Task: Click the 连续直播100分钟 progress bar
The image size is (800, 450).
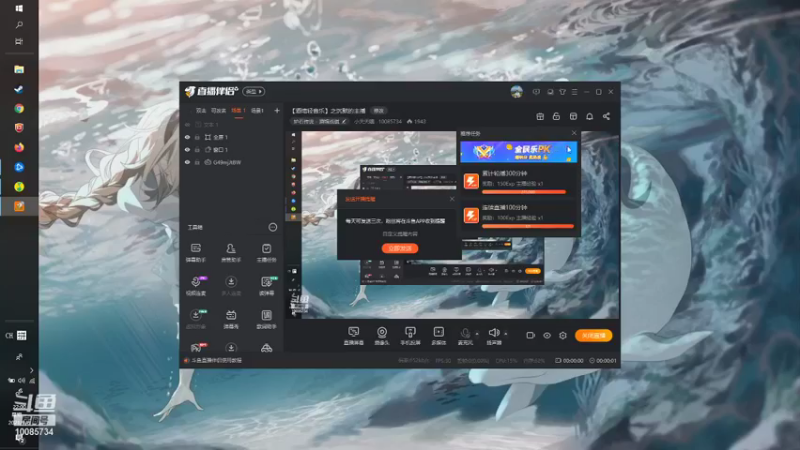Action: 528,226
